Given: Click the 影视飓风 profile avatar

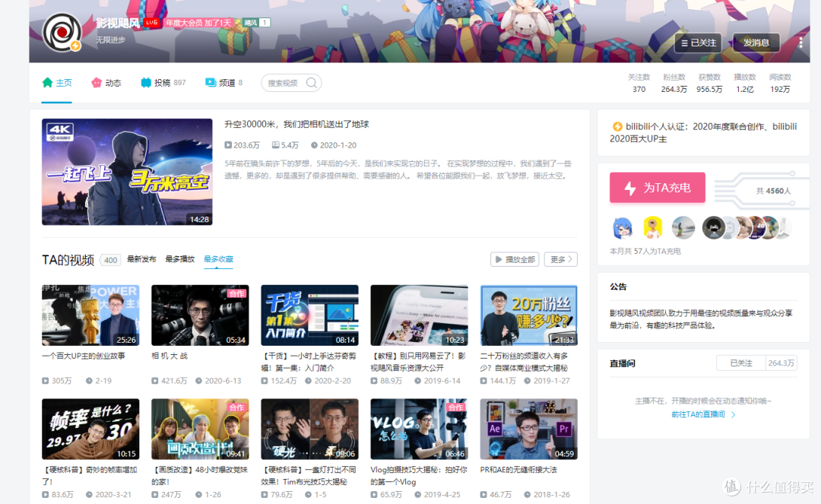Looking at the screenshot, I should tap(62, 33).
